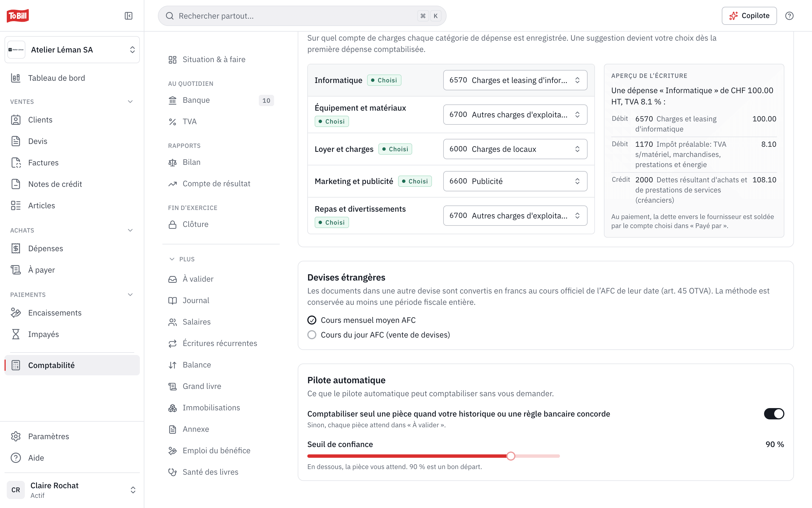Select Cours du jour AFC option
The width and height of the screenshot is (812, 508).
coord(312,335)
